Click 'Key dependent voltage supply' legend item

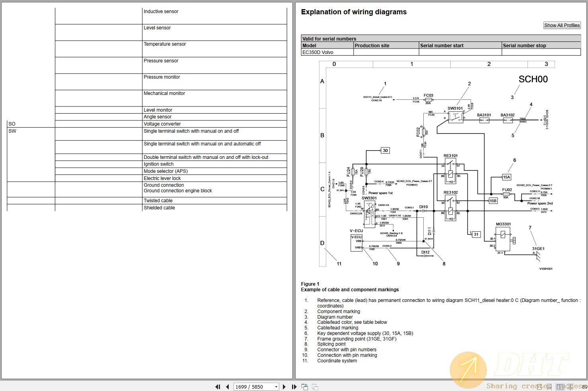365,333
